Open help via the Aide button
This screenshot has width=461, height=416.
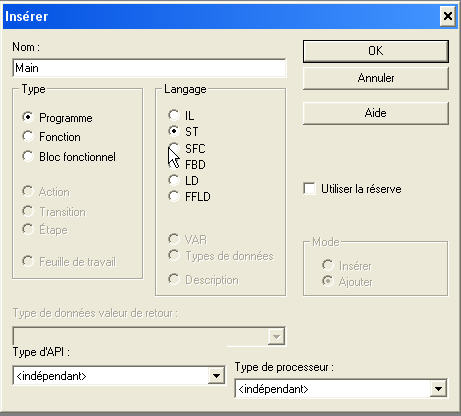[x=376, y=113]
